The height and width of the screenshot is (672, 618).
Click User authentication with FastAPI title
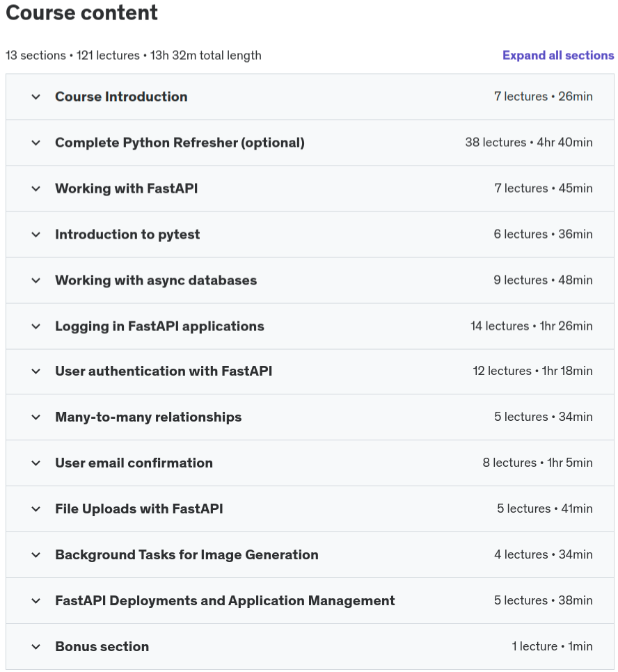[x=164, y=371]
